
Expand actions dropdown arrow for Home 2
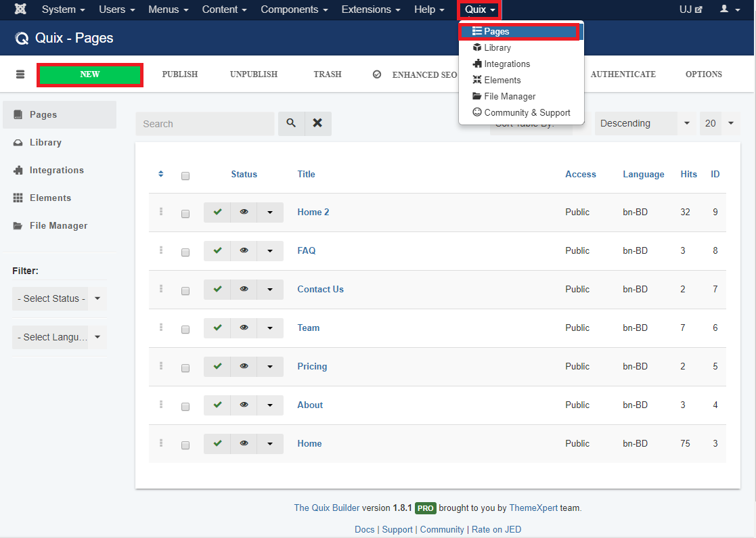[270, 212]
